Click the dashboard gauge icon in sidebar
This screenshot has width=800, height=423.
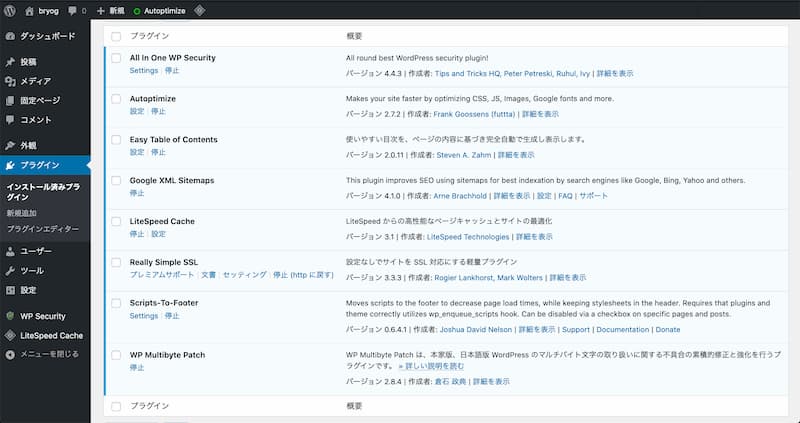[x=10, y=36]
